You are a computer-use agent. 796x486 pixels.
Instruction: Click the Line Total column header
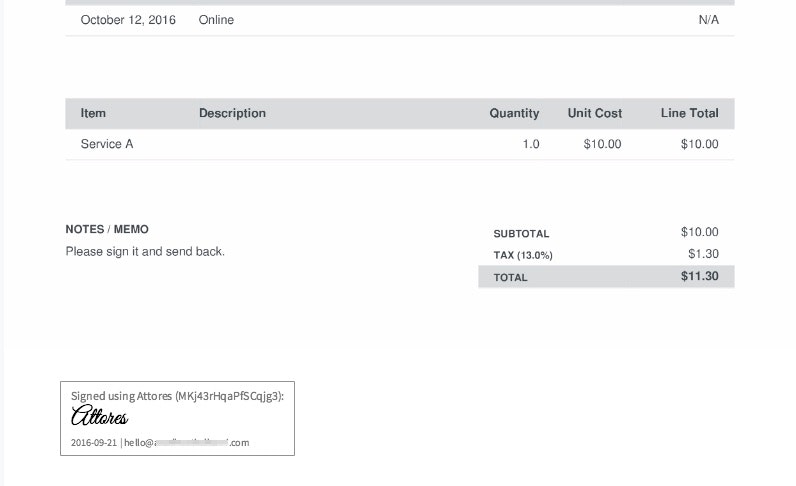coord(689,113)
